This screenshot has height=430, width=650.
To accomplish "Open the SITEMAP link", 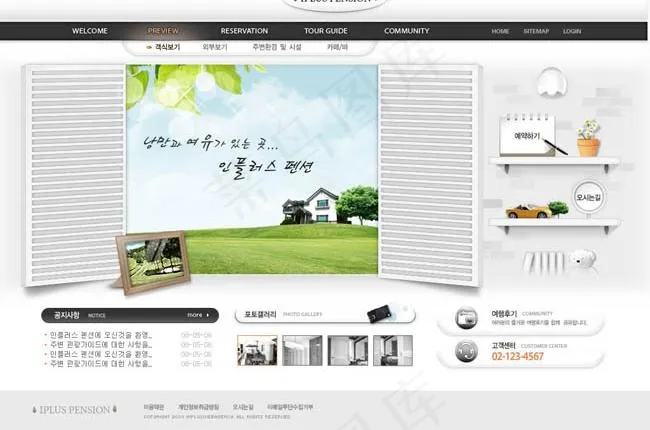I will (536, 31).
